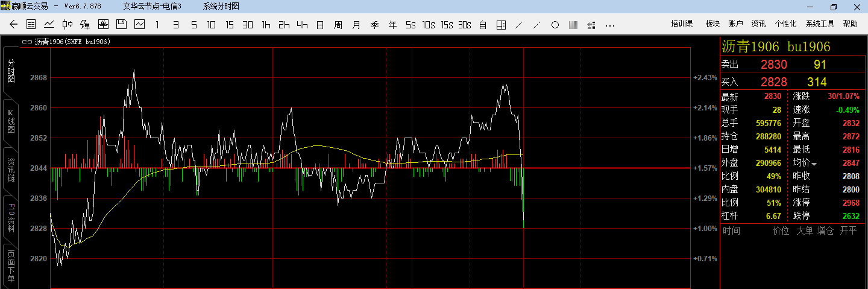The image size is (868, 289).
Task: Open the F10资料 side tab
Action: click(10, 218)
